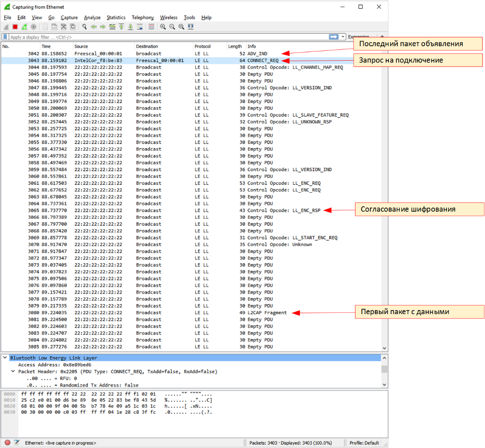485x448 pixels.
Task: Open the Help menu
Action: tap(206, 18)
